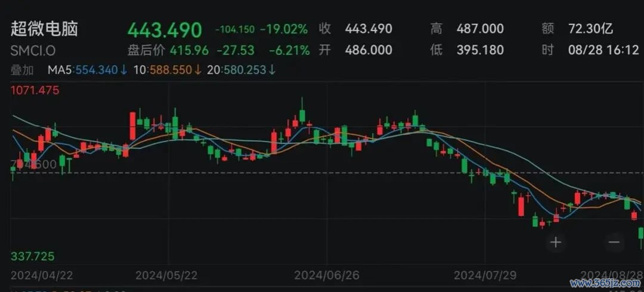This screenshot has height=292, width=644.
Task: Zoom in the chart with plus button
Action: click(556, 242)
